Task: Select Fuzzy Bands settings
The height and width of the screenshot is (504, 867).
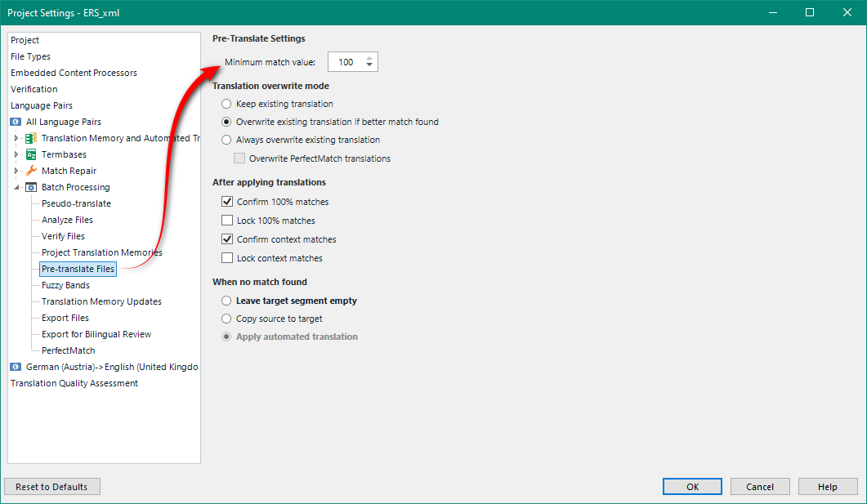Action: coord(65,285)
